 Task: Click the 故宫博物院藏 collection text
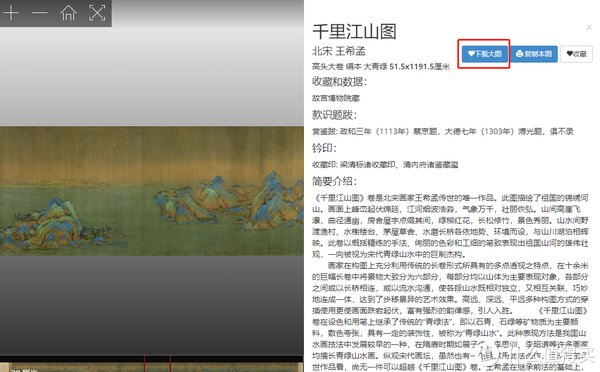coord(336,98)
